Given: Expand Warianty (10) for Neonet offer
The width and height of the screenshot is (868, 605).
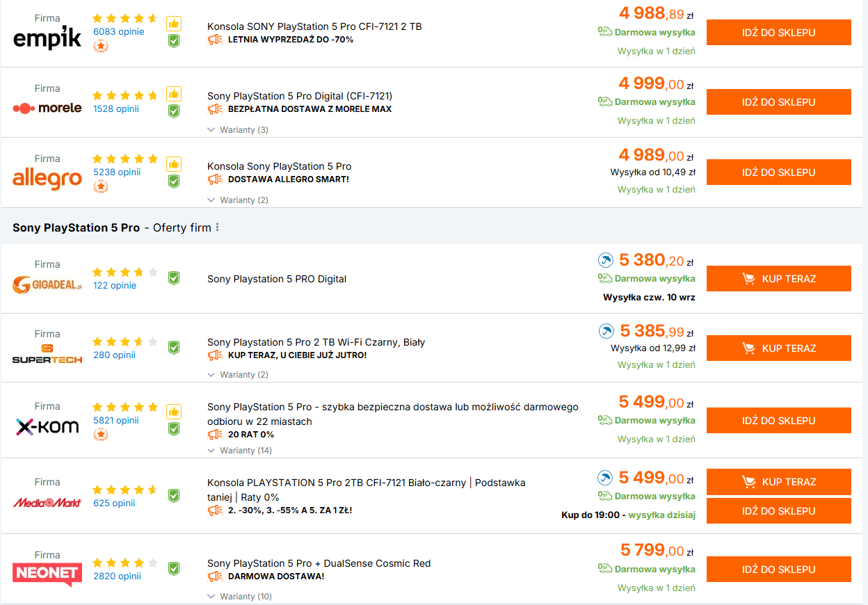Looking at the screenshot, I should [x=240, y=597].
